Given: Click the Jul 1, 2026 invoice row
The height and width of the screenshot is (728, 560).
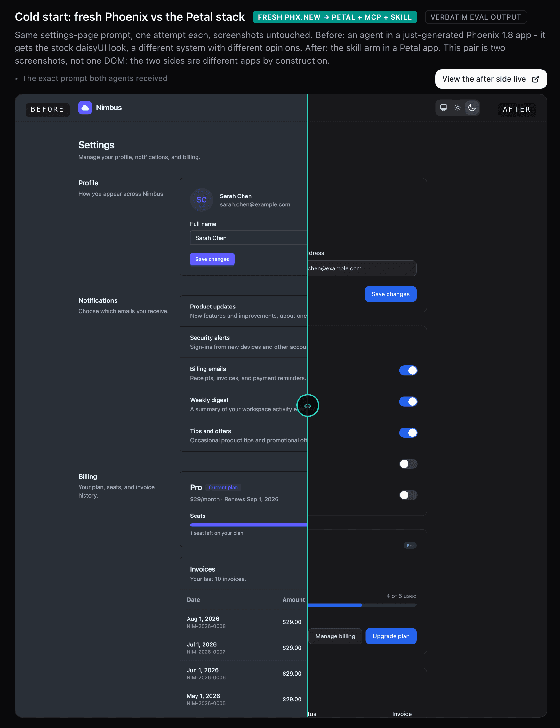Looking at the screenshot, I should pyautogui.click(x=244, y=648).
